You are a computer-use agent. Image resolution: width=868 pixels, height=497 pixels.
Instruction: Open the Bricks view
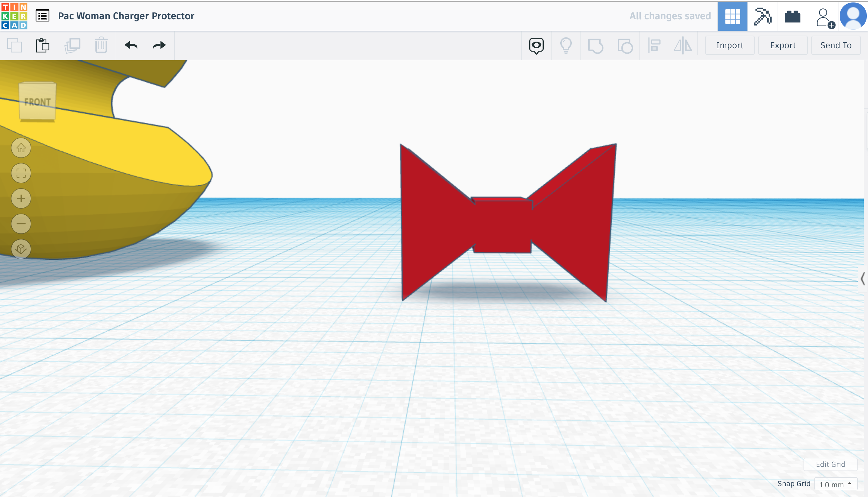pos(792,16)
